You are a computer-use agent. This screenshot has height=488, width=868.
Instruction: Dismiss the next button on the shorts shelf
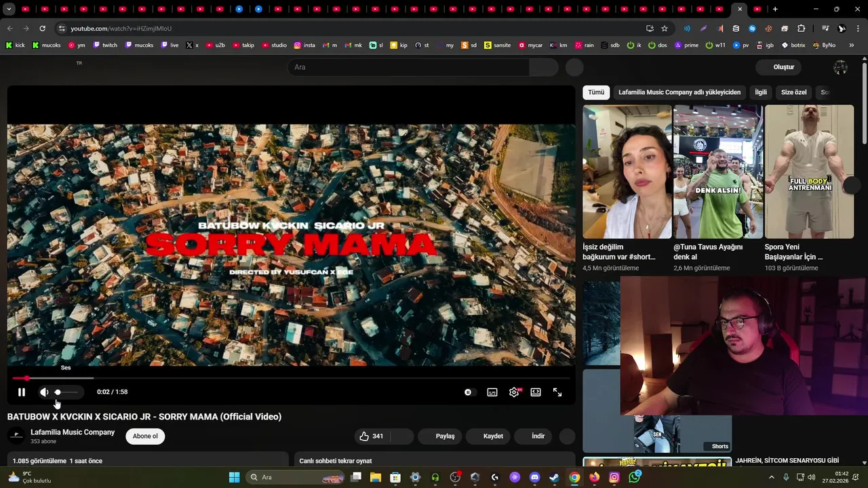(x=851, y=186)
